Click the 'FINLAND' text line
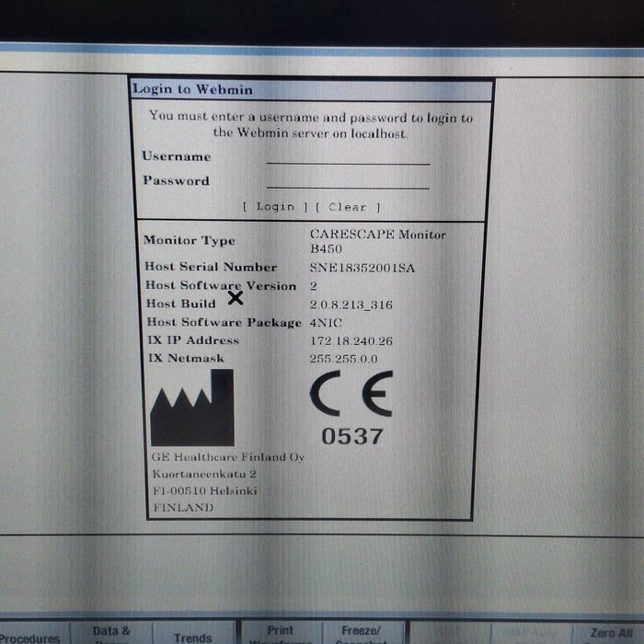Image resolution: width=644 pixels, height=644 pixels. click(183, 507)
